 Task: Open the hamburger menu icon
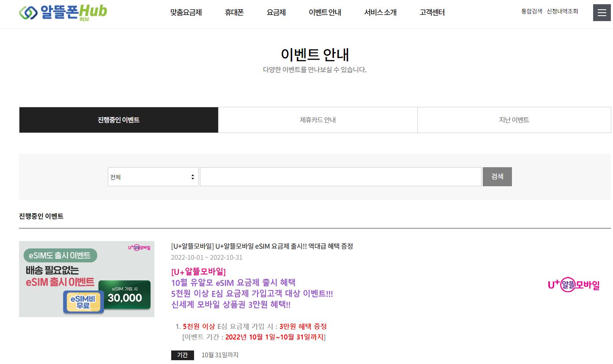[602, 13]
